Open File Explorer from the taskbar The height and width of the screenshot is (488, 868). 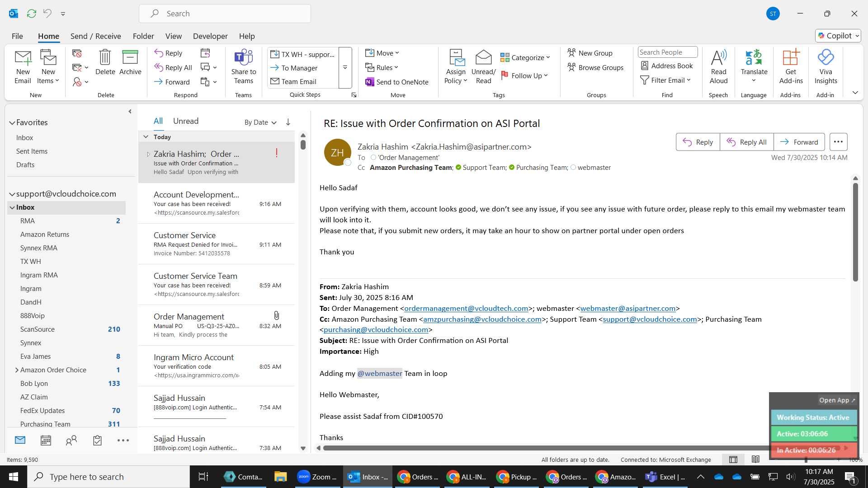pyautogui.click(x=280, y=477)
